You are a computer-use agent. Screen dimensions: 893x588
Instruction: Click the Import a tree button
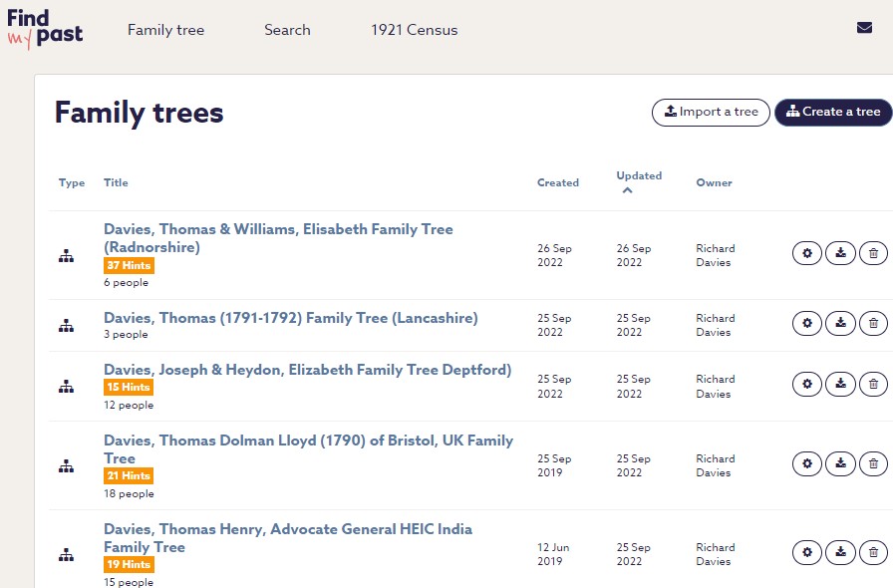[x=711, y=113]
